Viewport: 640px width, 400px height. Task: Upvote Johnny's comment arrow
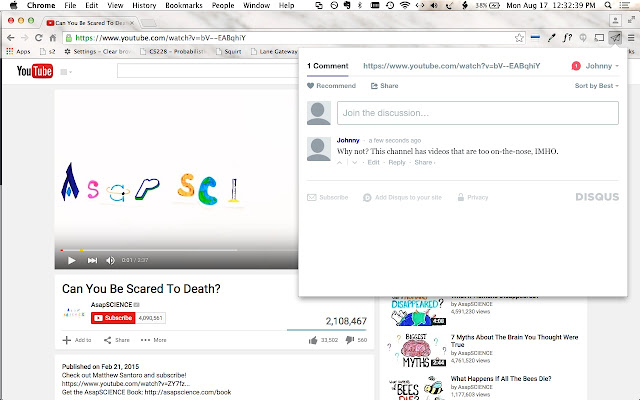pyautogui.click(x=340, y=162)
